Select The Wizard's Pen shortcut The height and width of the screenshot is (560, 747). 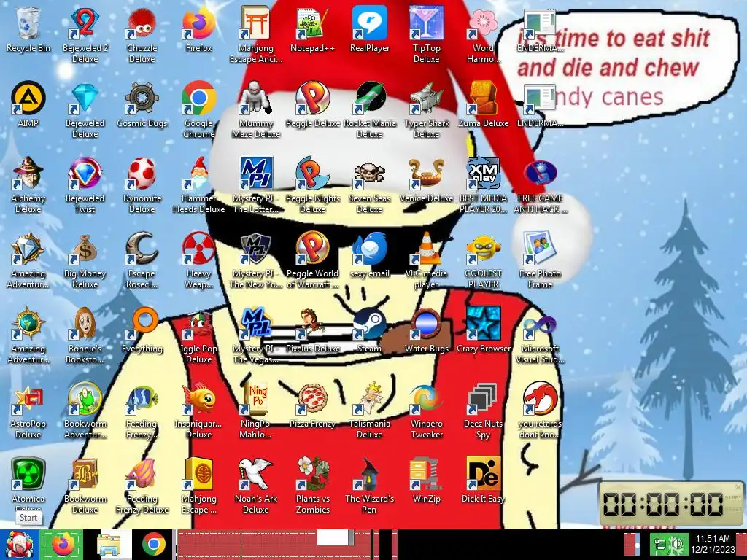pyautogui.click(x=370, y=486)
